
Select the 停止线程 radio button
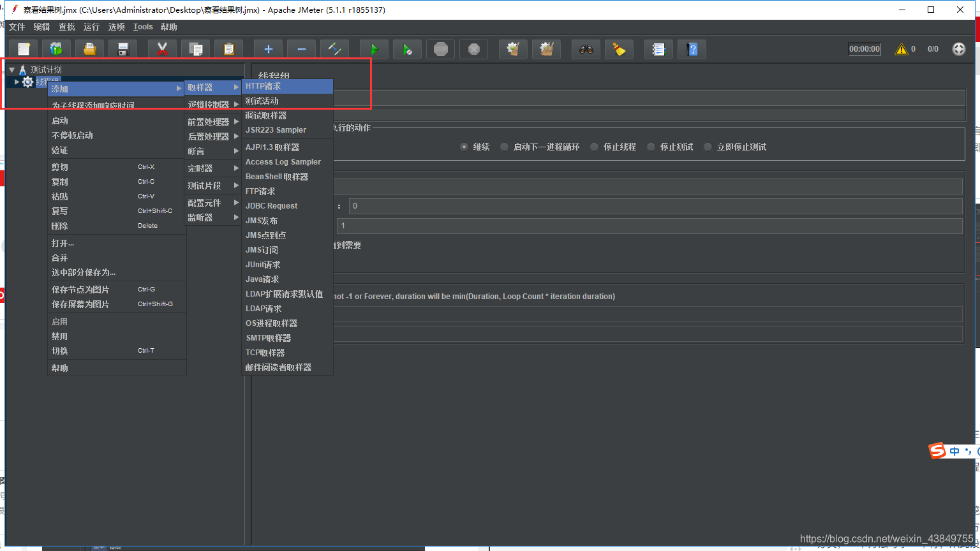[594, 147]
